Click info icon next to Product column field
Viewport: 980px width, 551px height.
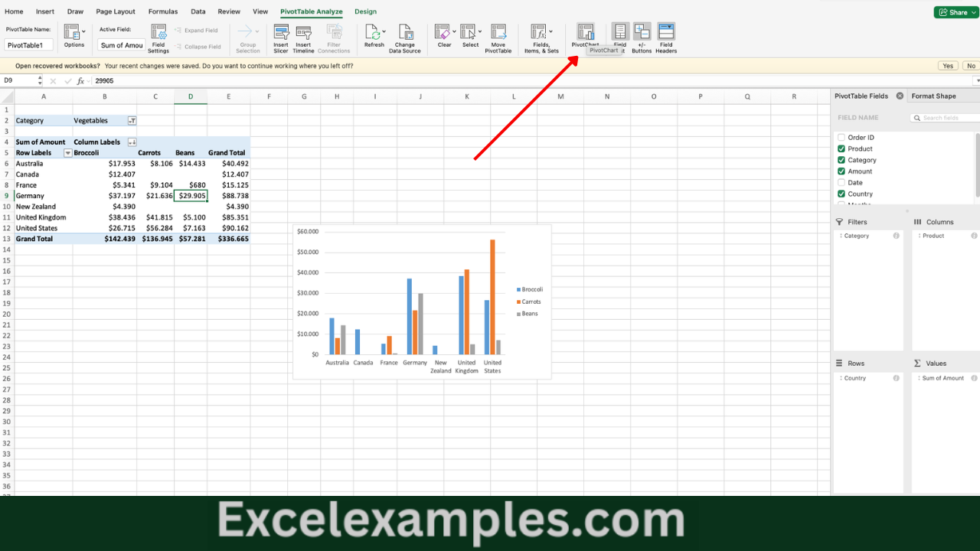(x=975, y=236)
